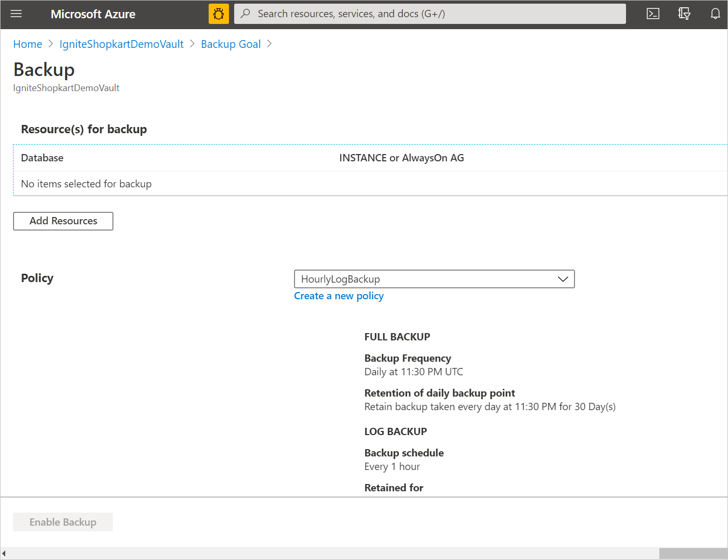Click the Policy dropdown chevron arrow

pyautogui.click(x=563, y=279)
